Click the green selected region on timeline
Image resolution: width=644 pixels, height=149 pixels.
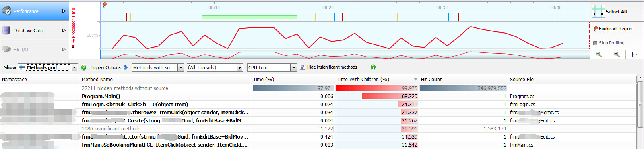point(250,17)
